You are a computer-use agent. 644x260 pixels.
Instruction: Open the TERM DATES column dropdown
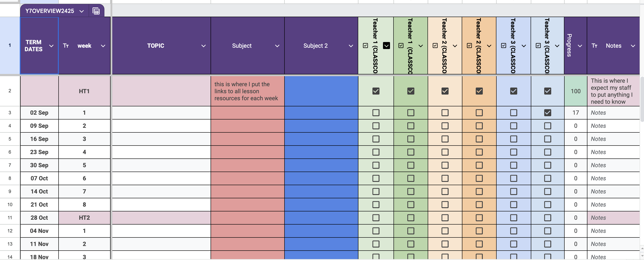(x=52, y=46)
